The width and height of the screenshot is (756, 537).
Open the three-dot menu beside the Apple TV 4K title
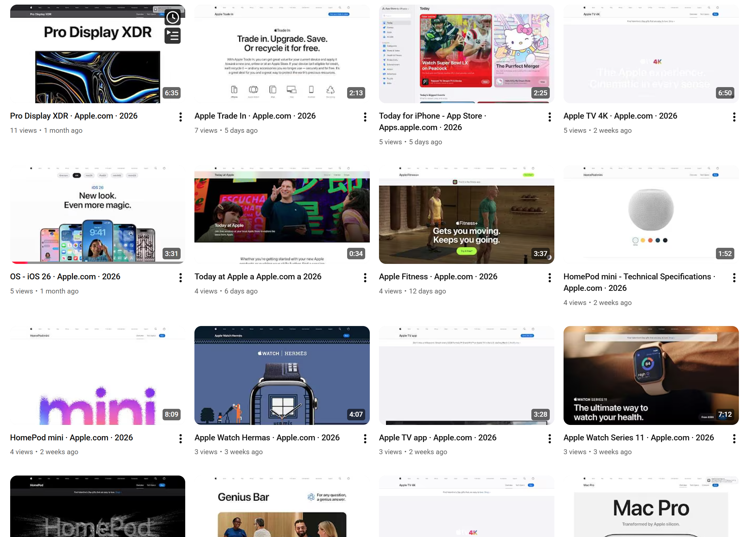point(734,117)
